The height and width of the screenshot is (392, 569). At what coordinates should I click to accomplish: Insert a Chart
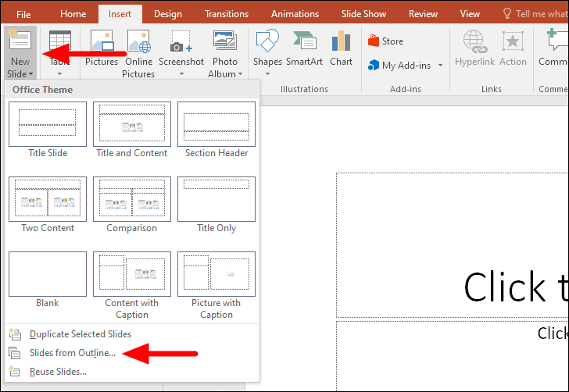point(341,48)
